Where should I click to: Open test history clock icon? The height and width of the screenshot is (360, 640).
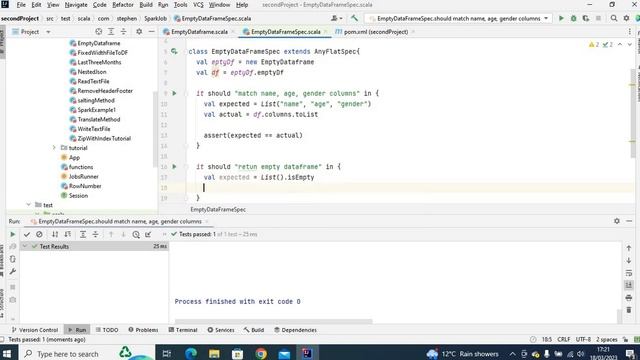click(136, 234)
